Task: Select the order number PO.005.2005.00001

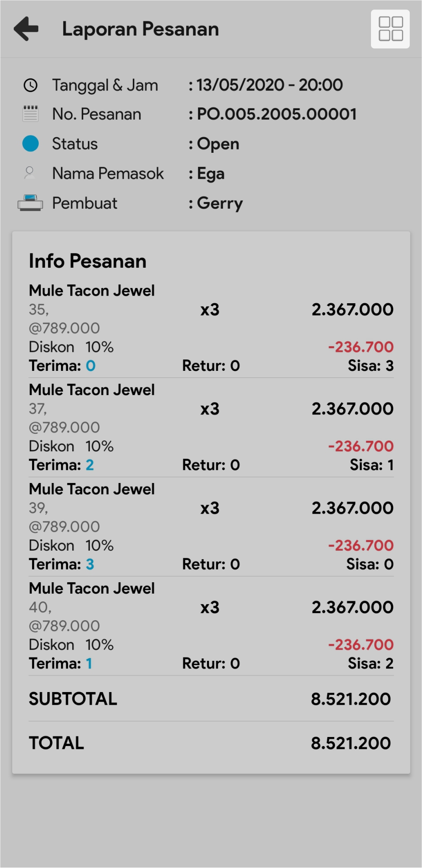Action: 276,114
